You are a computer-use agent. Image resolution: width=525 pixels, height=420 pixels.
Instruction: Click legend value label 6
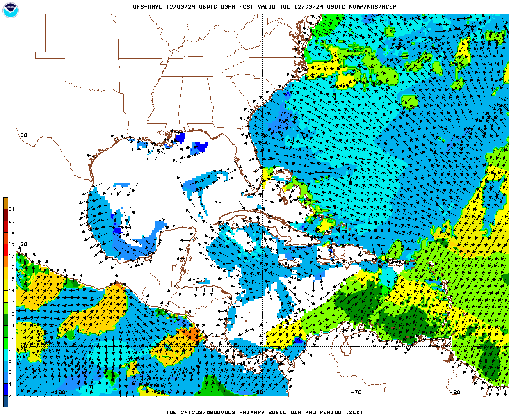10,372
